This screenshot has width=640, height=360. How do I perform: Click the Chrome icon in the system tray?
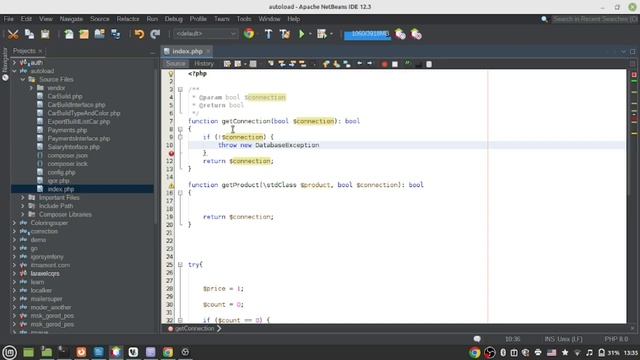pyautogui.click(x=474, y=352)
